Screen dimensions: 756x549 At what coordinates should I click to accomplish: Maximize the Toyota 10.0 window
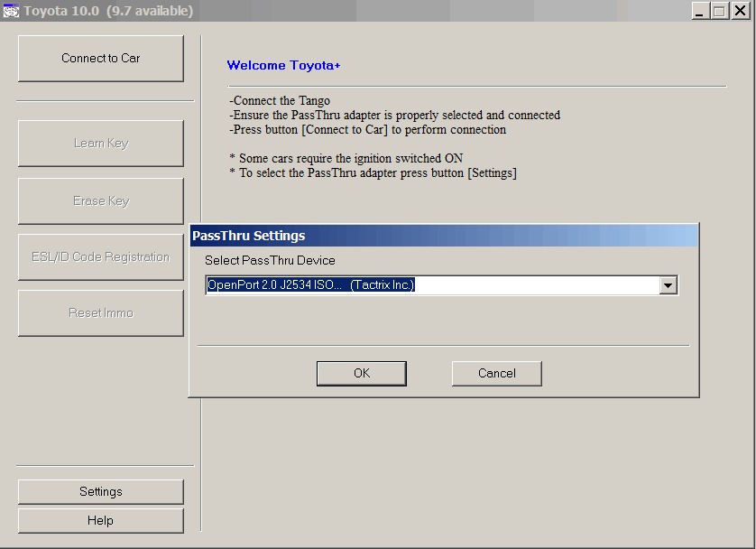[719, 11]
